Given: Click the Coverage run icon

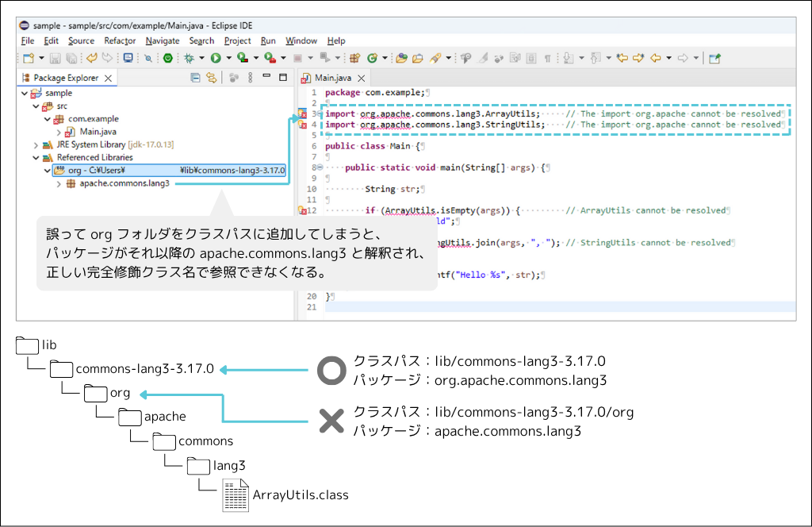Looking at the screenshot, I should pos(242,58).
